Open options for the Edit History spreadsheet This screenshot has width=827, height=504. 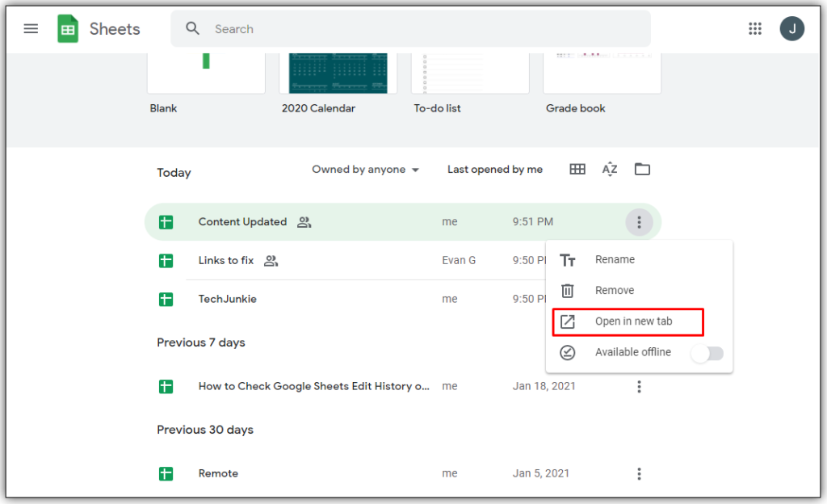tap(639, 386)
